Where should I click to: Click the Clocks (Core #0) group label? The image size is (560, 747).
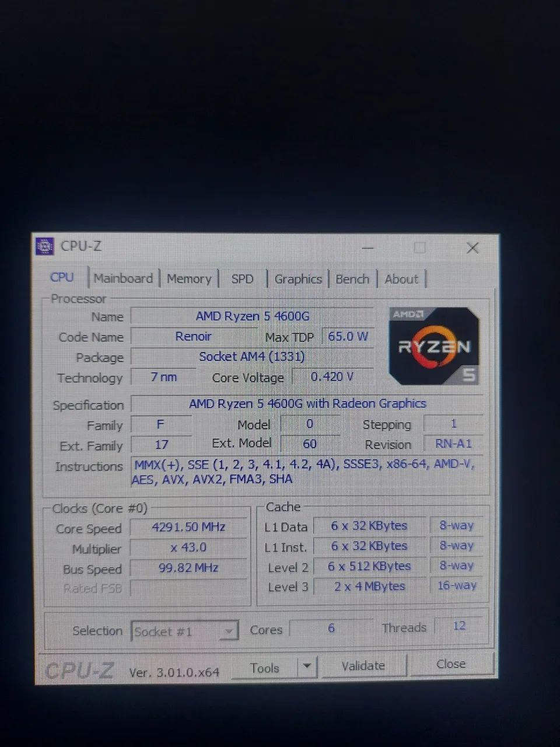99,508
